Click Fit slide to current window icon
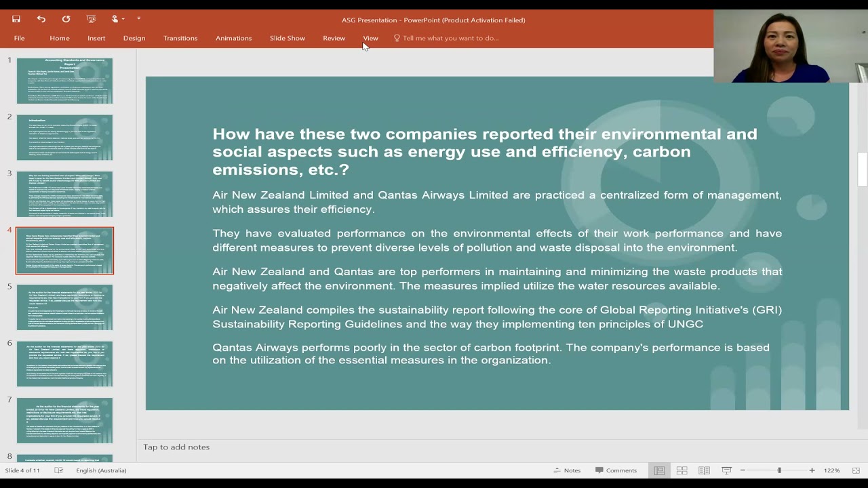 point(856,470)
